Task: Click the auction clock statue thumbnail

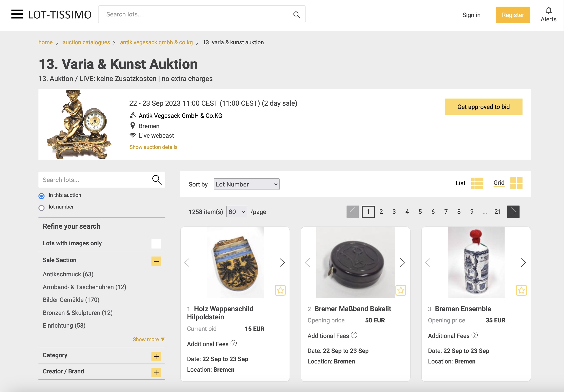Action: coord(79,124)
